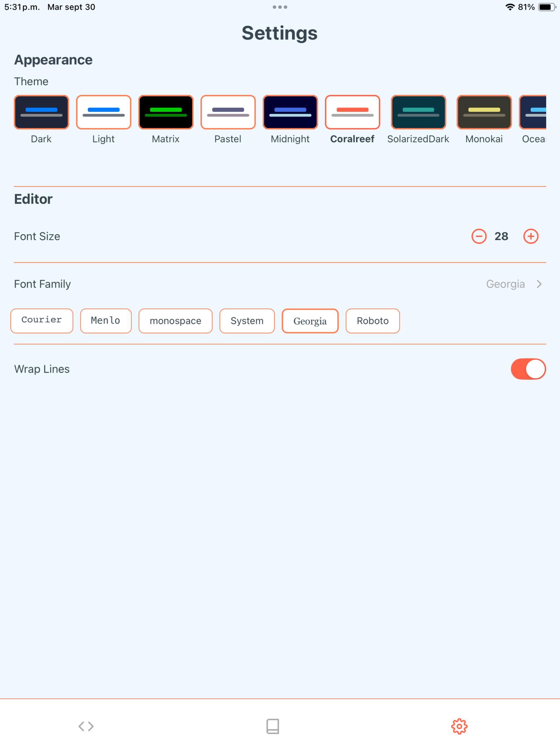The height and width of the screenshot is (747, 560).
Task: Choose the Dark theme swatch
Action: tap(41, 112)
